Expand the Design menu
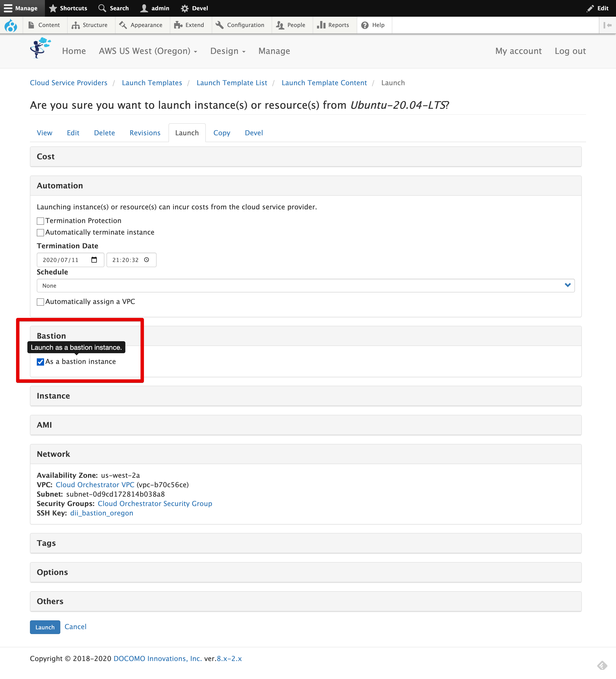 pyautogui.click(x=228, y=51)
